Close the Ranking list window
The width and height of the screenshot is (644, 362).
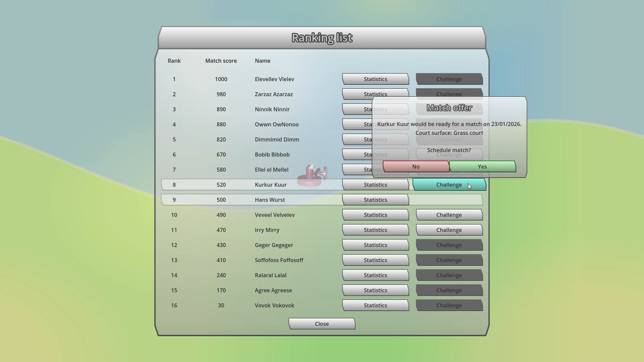(x=322, y=323)
